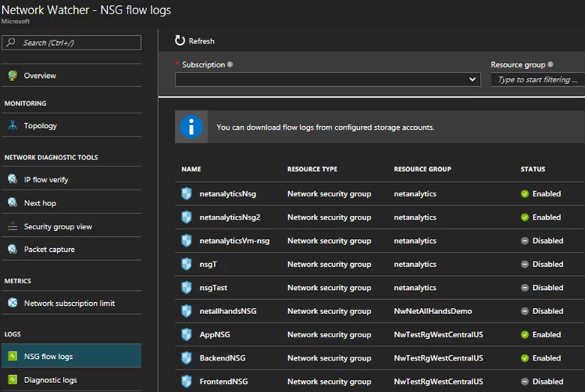Image resolution: width=585 pixels, height=392 pixels.
Task: Click the download flow logs info message
Action: click(x=325, y=127)
